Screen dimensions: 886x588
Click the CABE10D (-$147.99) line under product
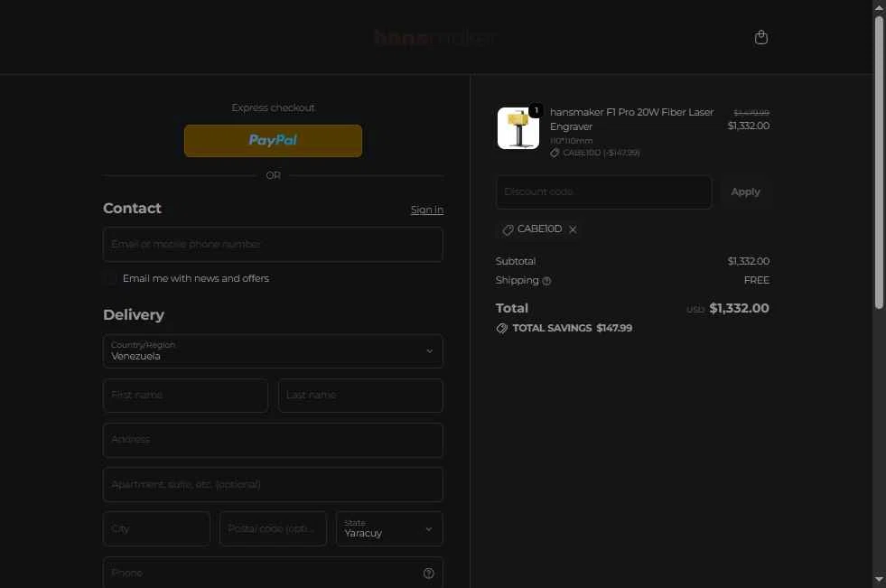pos(595,153)
